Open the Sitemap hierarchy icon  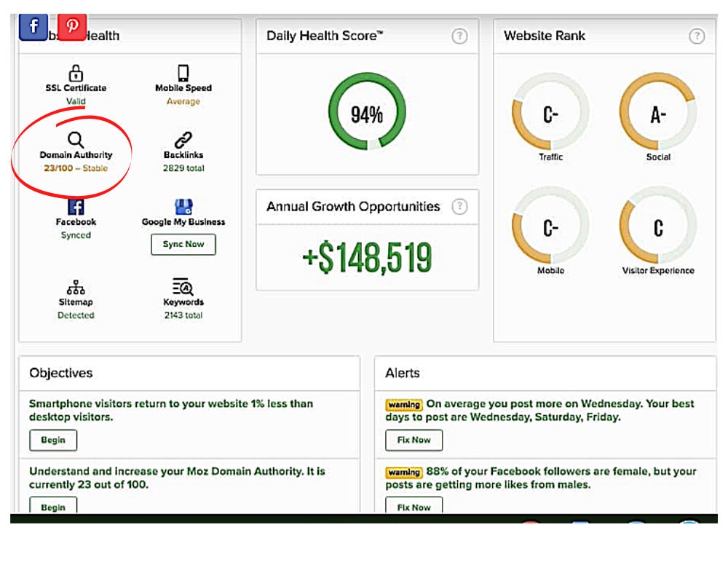(76, 287)
